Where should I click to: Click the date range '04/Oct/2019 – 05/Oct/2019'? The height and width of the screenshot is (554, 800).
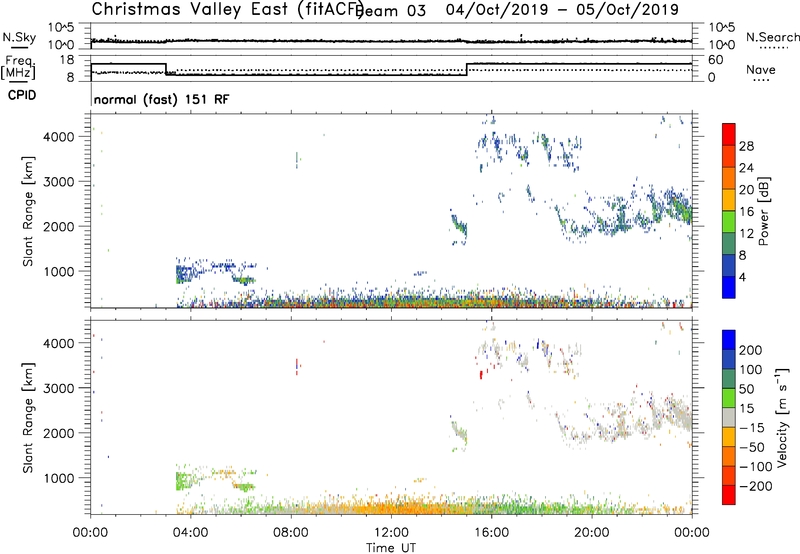562,10
